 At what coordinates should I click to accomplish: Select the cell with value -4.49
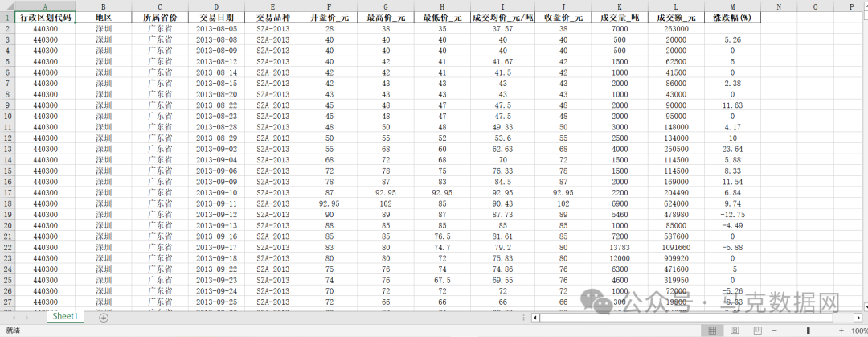(732, 225)
